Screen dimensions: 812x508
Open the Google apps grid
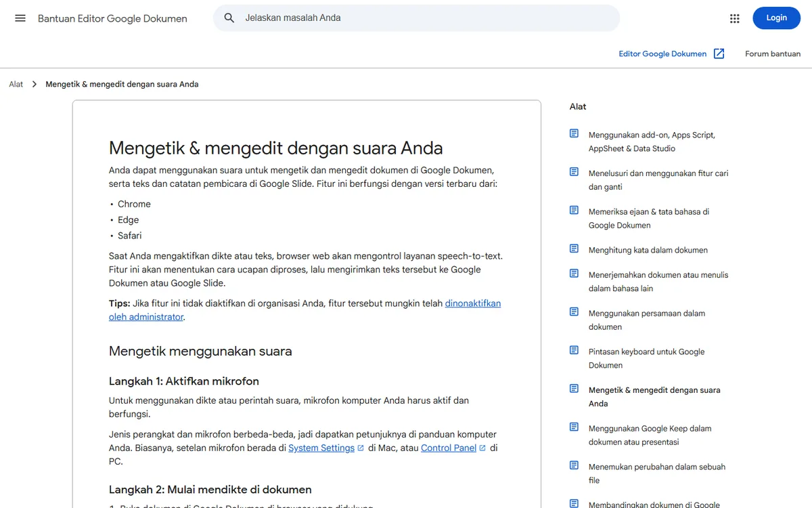(x=735, y=18)
